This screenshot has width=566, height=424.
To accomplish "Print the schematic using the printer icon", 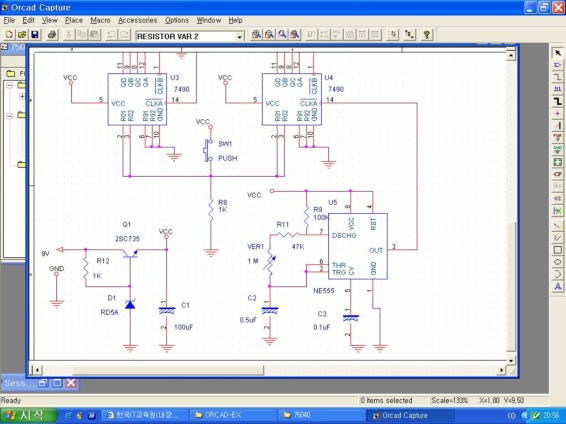I will (x=52, y=35).
